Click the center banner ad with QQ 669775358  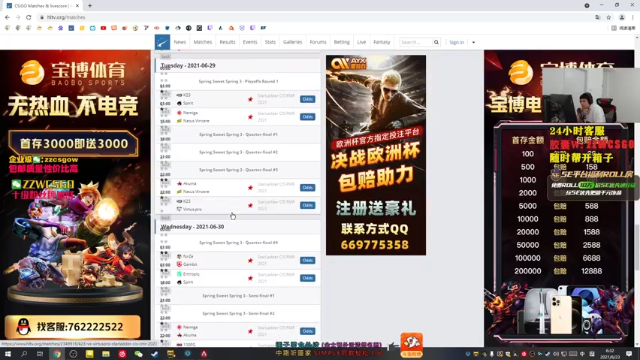[376, 155]
